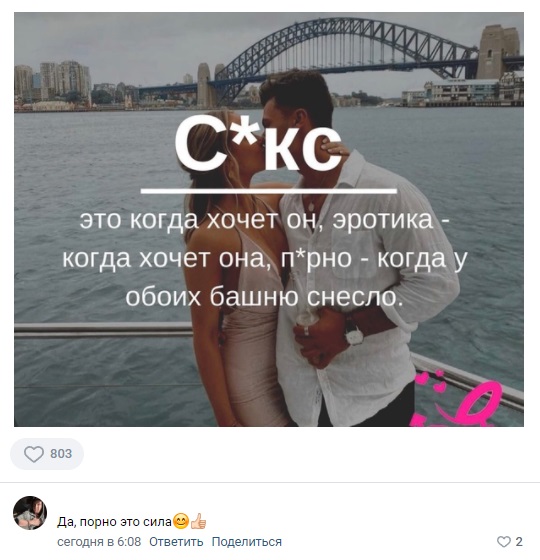Like the post using the heart icon
This screenshot has height=560, width=540.
pyautogui.click(x=34, y=454)
